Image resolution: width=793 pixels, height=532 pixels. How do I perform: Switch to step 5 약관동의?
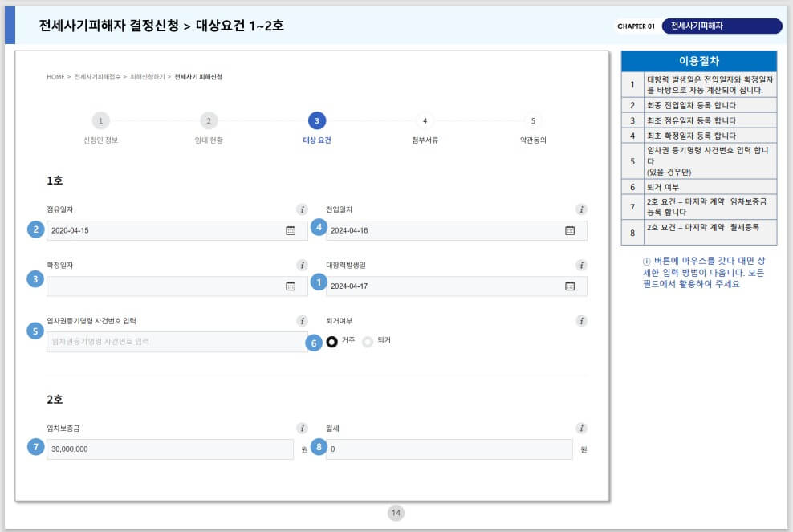coord(532,120)
